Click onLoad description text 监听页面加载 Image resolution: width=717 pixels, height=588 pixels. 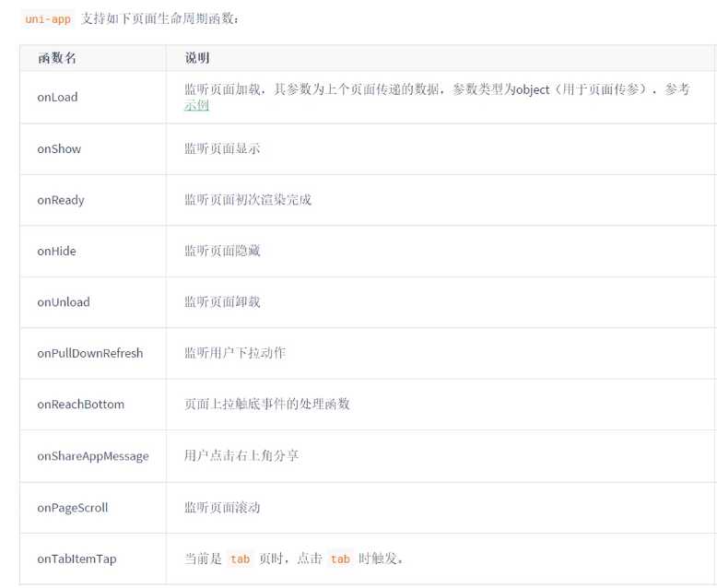click(x=222, y=89)
